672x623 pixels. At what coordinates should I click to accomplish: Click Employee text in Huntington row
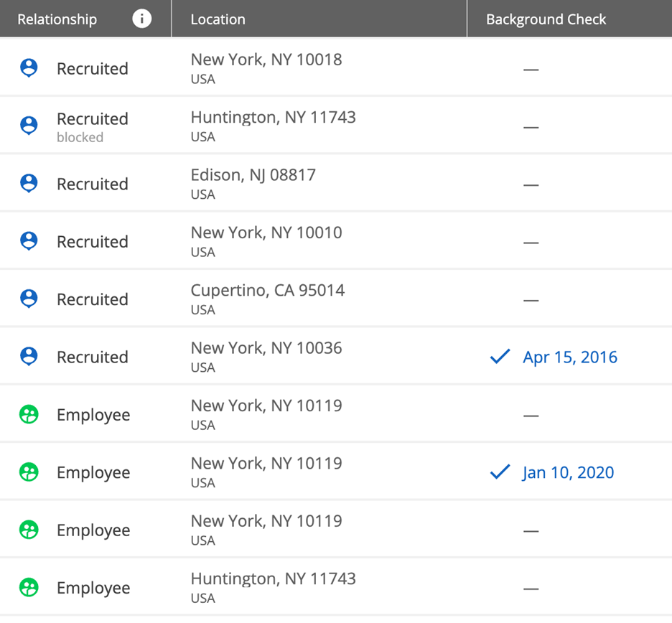[x=93, y=588]
